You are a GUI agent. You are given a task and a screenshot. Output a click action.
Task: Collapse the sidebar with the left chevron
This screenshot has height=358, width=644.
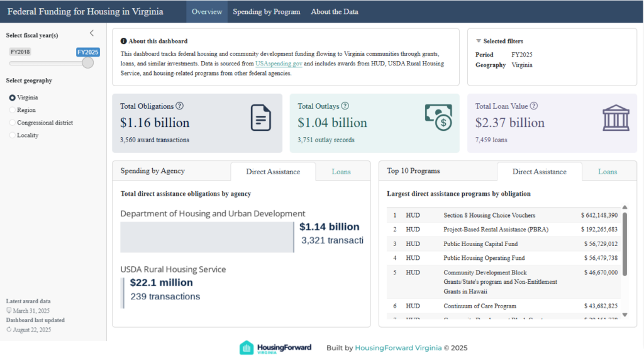[x=92, y=33]
